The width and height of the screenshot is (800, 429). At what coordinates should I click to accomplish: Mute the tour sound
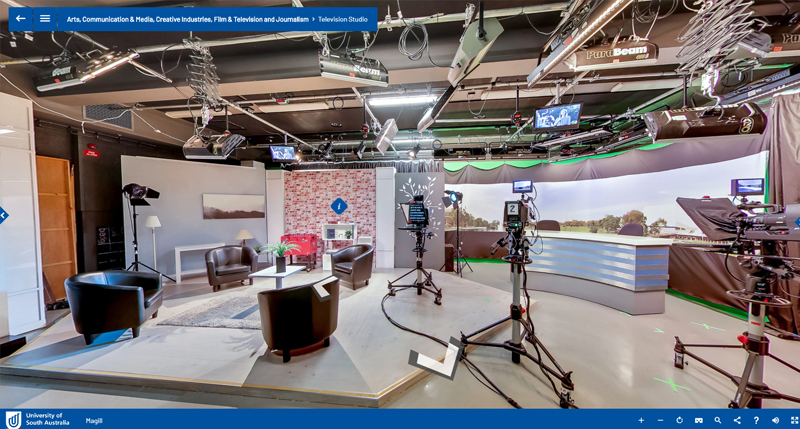point(776,420)
